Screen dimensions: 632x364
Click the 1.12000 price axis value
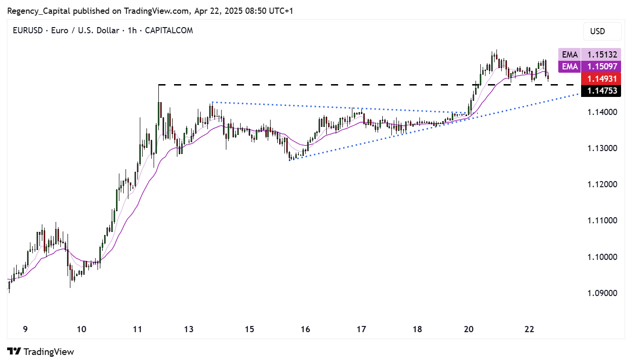[x=602, y=184]
